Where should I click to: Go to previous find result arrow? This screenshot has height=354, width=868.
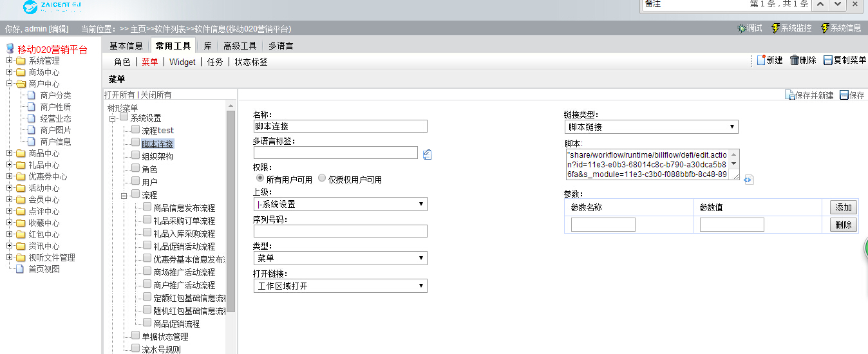point(820,4)
